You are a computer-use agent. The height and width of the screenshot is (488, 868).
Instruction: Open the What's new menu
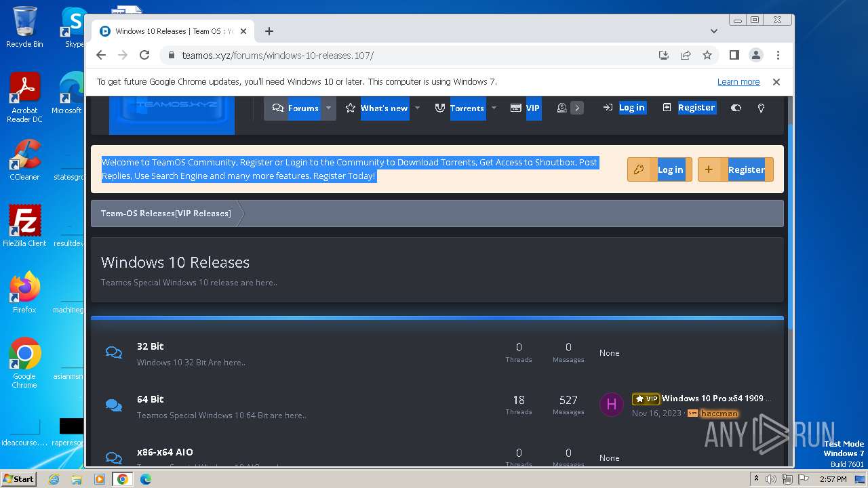coord(377,108)
